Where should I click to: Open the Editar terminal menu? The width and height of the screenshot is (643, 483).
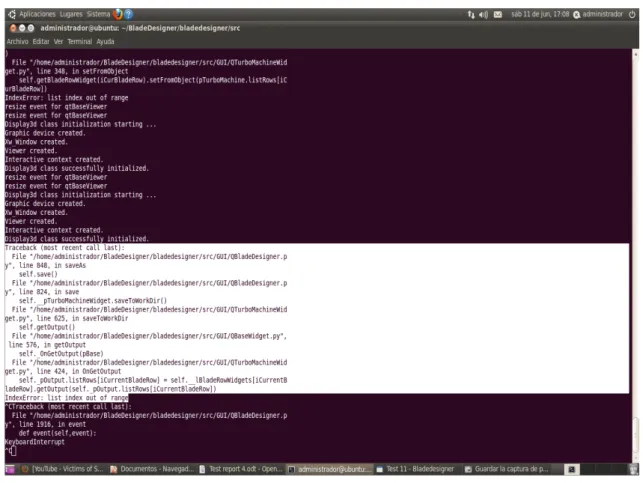click(41, 41)
